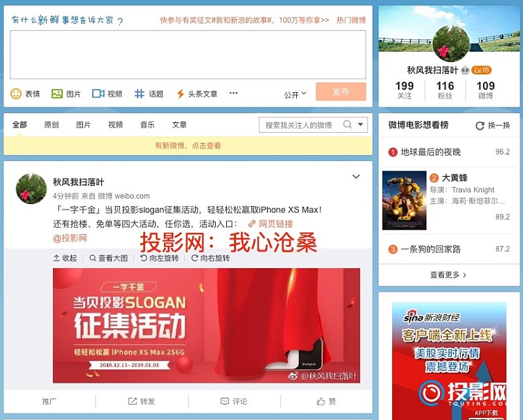Image resolution: width=523 pixels, height=420 pixels.
Task: View the 109 微博 posts count
Action: [486, 90]
